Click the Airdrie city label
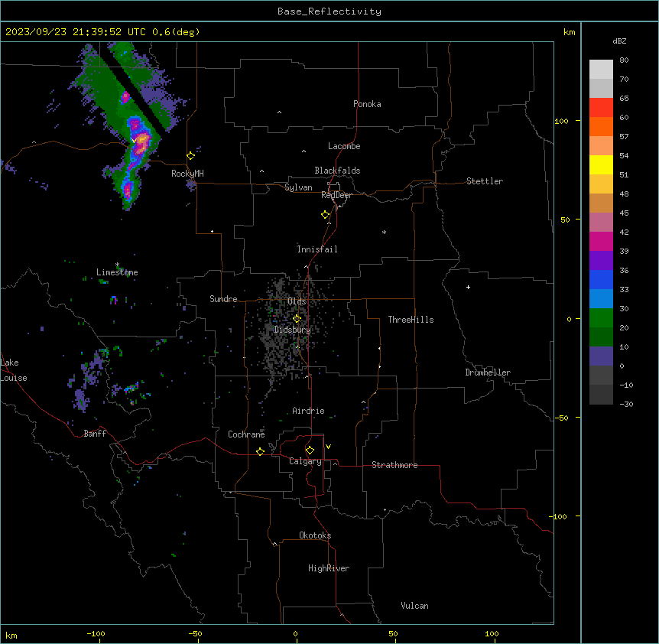Image resolution: width=659 pixels, height=644 pixels. 308,411
